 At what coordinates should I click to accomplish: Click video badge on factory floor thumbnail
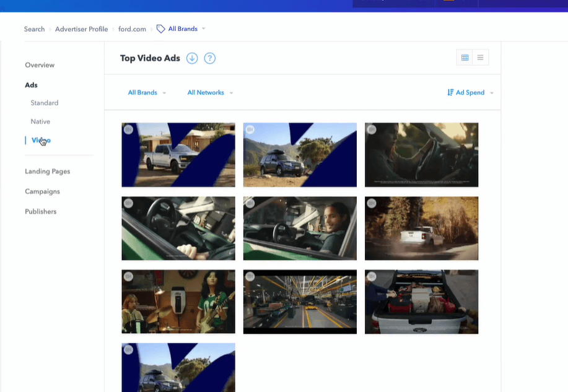click(250, 276)
